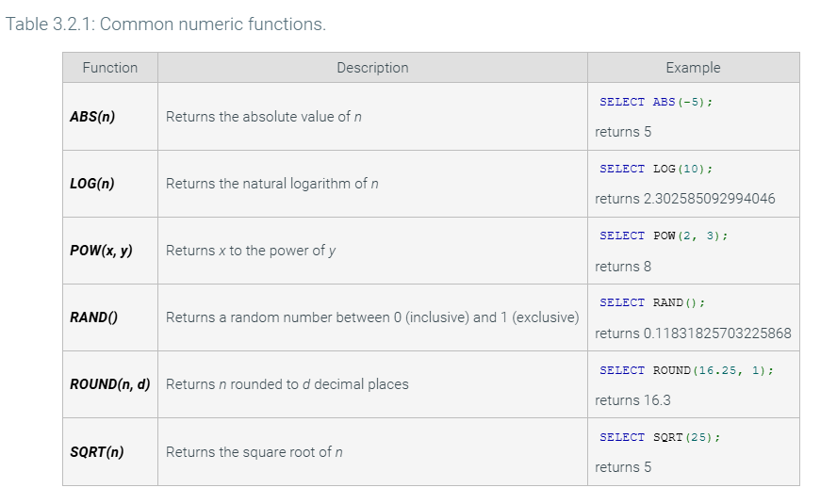
Task: Click the "Function" column header
Action: tap(109, 68)
